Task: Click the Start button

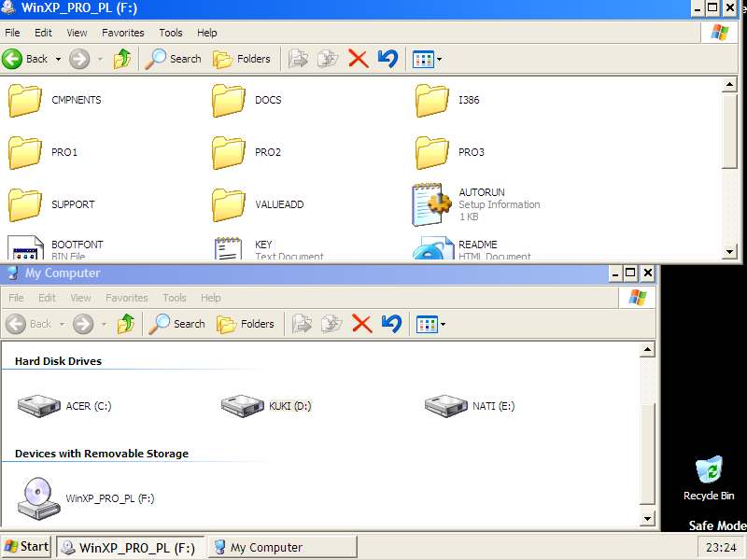Action: tap(26, 547)
